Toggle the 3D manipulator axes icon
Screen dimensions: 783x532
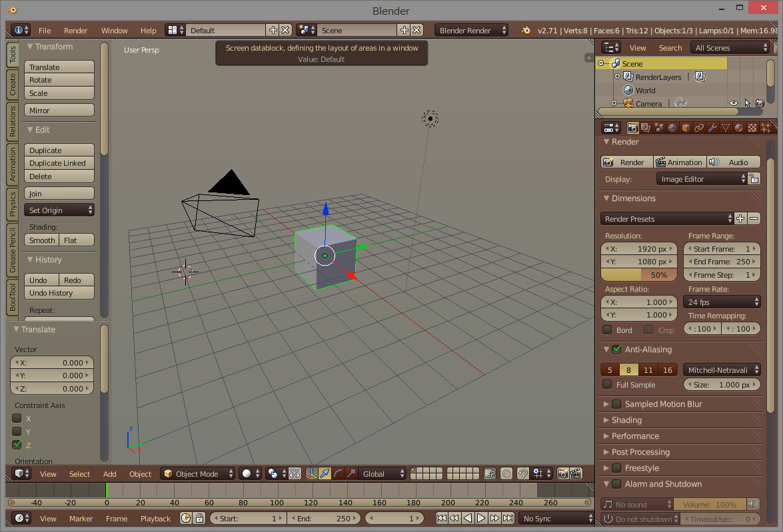pos(311,473)
